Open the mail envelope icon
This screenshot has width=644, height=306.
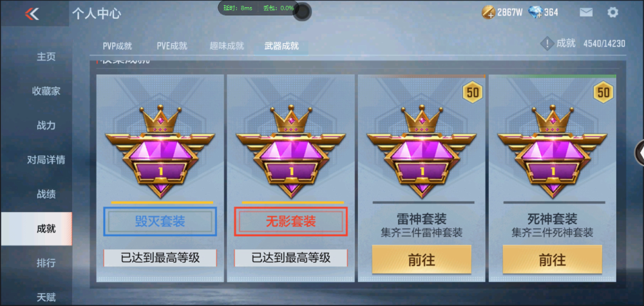(586, 12)
